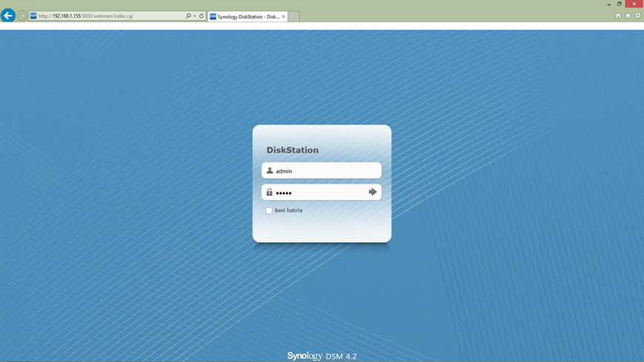Screen dimensions: 644x362
Task: Click the search magnifier in address bar
Action: click(188, 16)
